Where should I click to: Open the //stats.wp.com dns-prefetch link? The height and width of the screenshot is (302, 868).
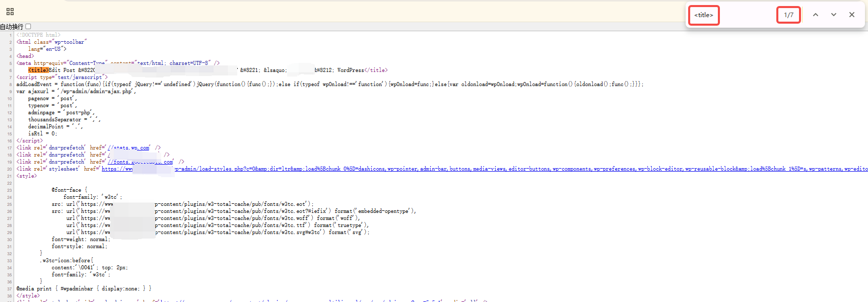[x=129, y=148]
